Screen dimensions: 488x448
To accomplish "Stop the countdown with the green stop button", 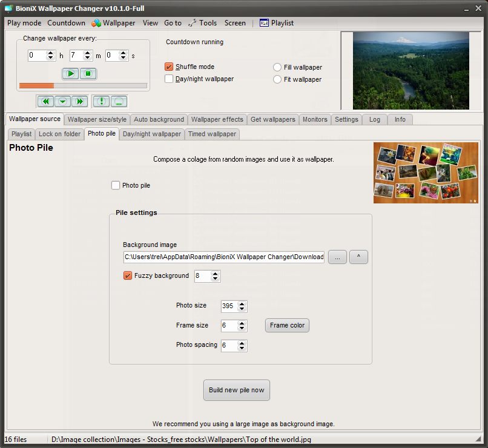I will point(88,74).
